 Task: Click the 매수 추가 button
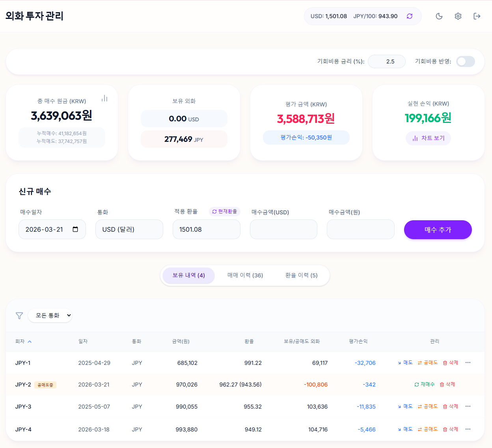point(438,230)
